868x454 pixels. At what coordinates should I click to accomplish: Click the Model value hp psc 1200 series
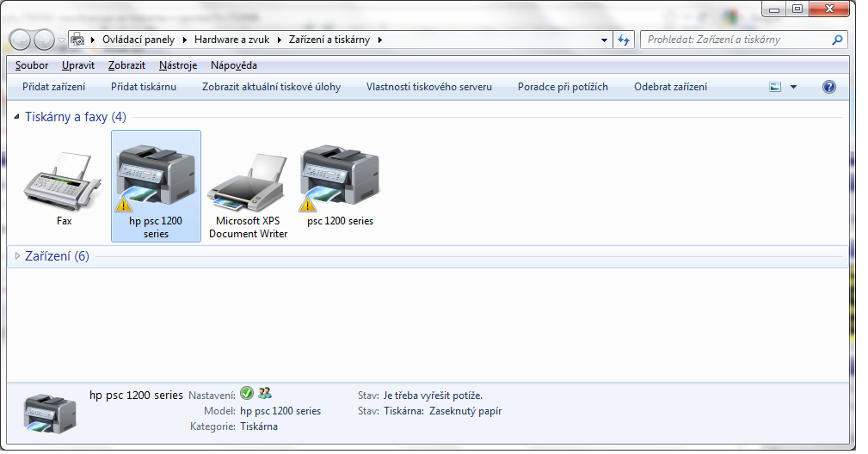[280, 411]
